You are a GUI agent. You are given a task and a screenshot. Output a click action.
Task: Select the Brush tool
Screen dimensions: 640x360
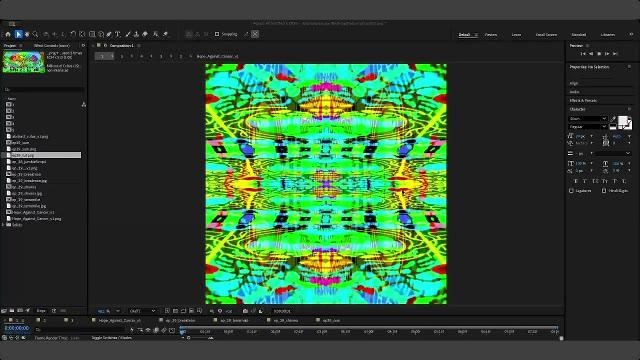click(x=127, y=35)
